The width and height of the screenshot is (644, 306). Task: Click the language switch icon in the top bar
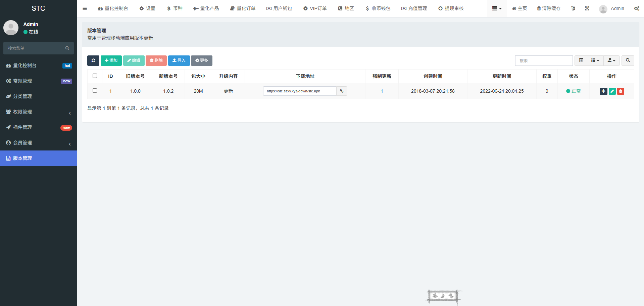click(573, 8)
